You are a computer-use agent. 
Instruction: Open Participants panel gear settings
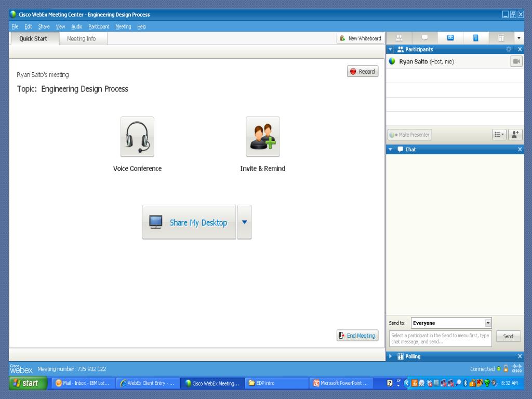click(x=509, y=49)
